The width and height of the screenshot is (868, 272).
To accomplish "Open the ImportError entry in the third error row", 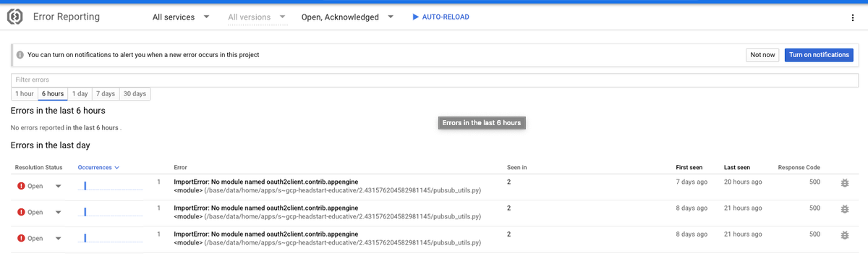I will [x=266, y=234].
